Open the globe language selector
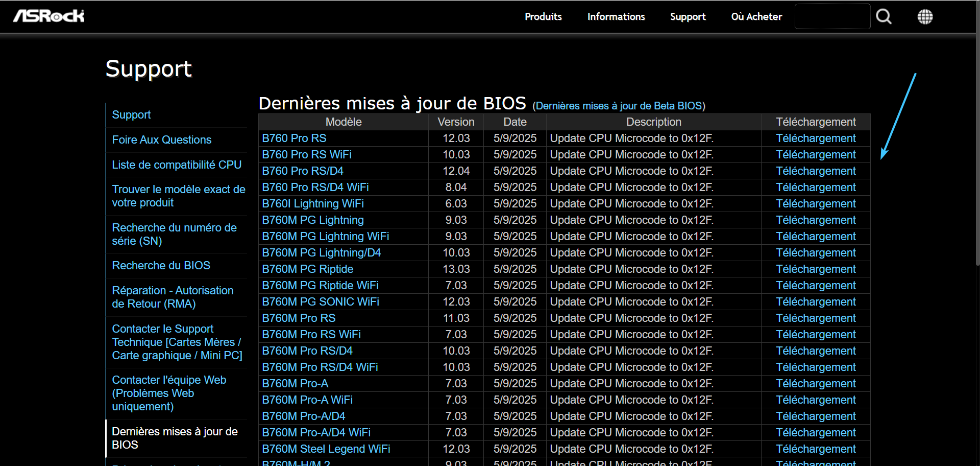The image size is (980, 466). tap(925, 17)
